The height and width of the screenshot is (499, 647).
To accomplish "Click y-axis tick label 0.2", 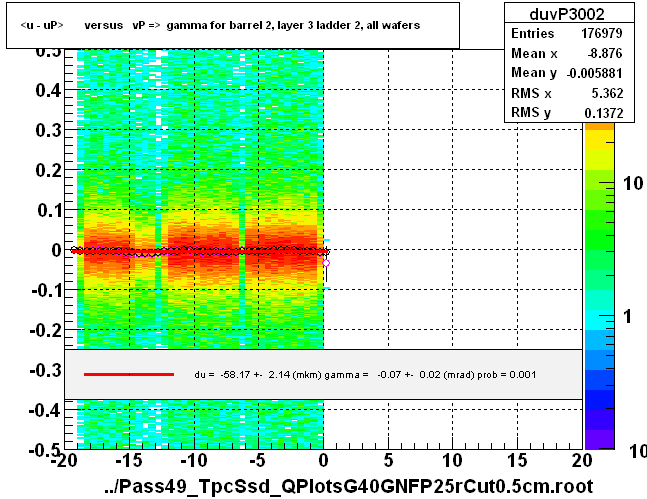I will pos(48,170).
